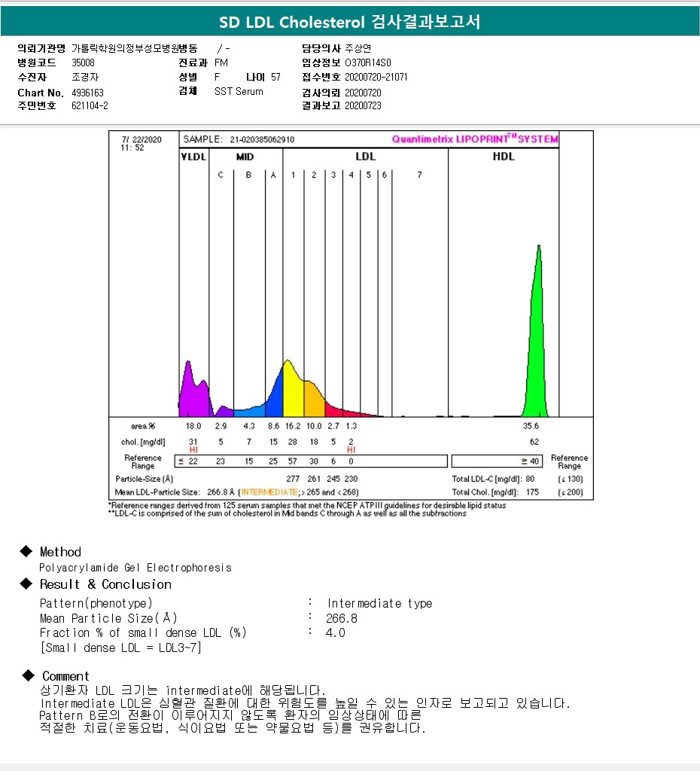Click the orange INTERMEDIATE label in chart footer
This screenshot has height=771, width=700.
pyautogui.click(x=265, y=492)
